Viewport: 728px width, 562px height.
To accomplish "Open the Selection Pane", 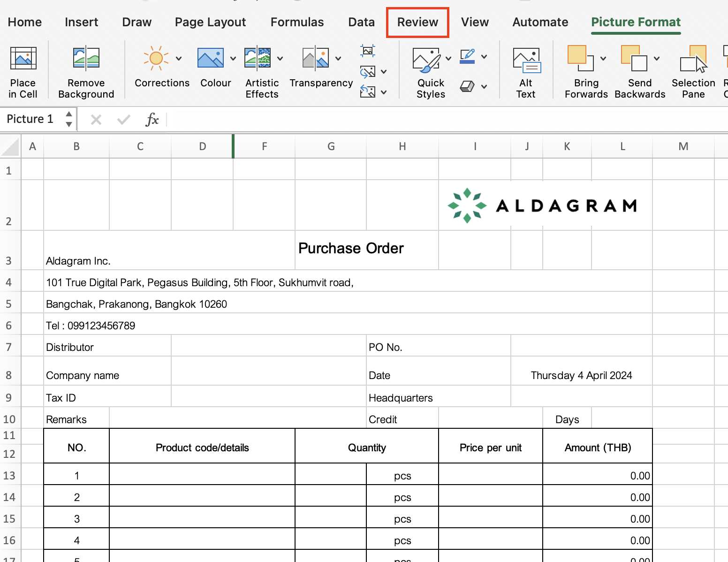I will 693,71.
